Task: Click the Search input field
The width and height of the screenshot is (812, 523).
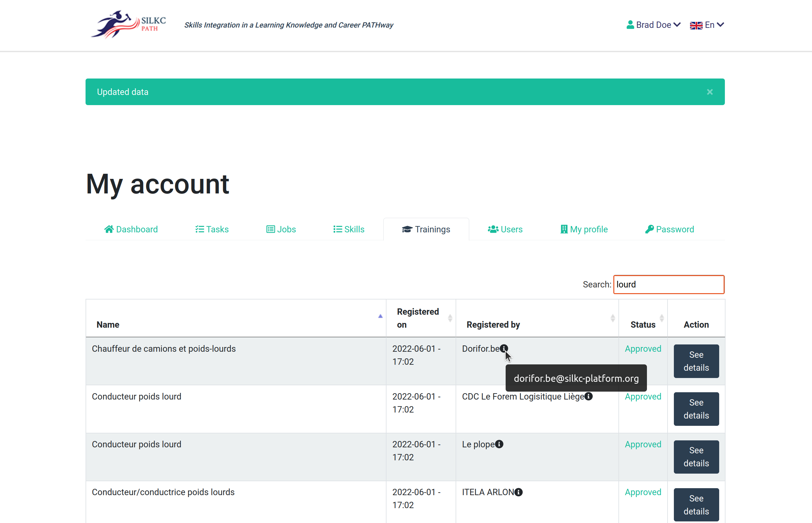Action: (x=668, y=284)
